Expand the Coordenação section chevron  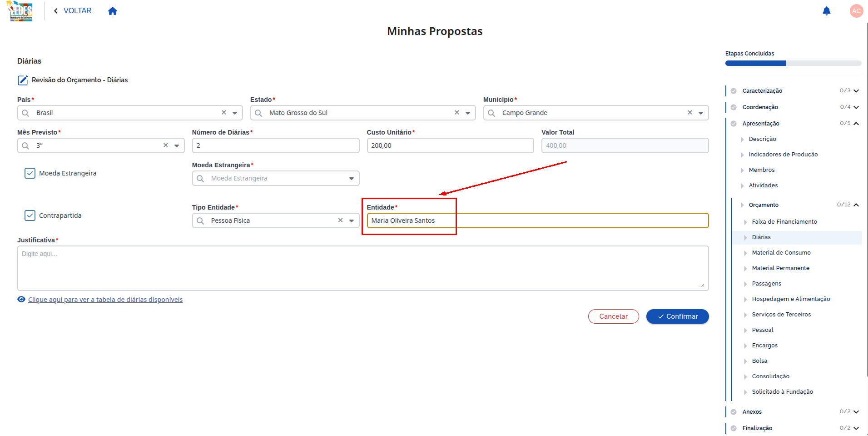pos(856,107)
